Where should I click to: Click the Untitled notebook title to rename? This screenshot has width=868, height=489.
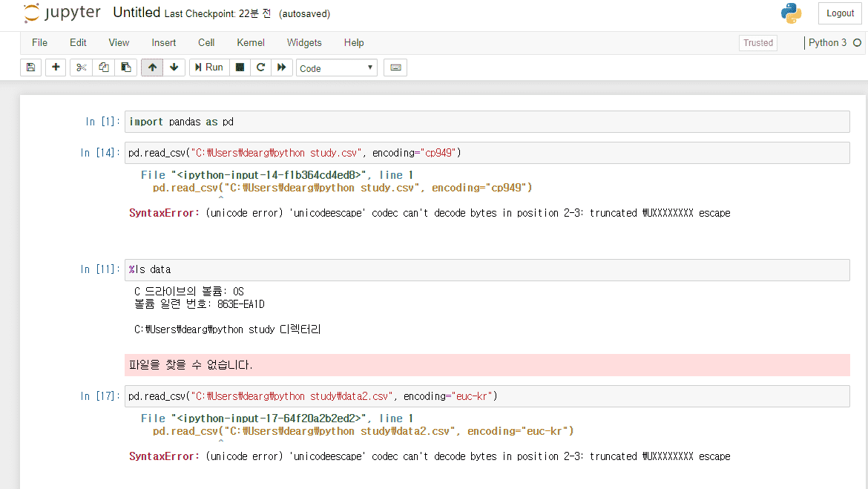pos(137,13)
